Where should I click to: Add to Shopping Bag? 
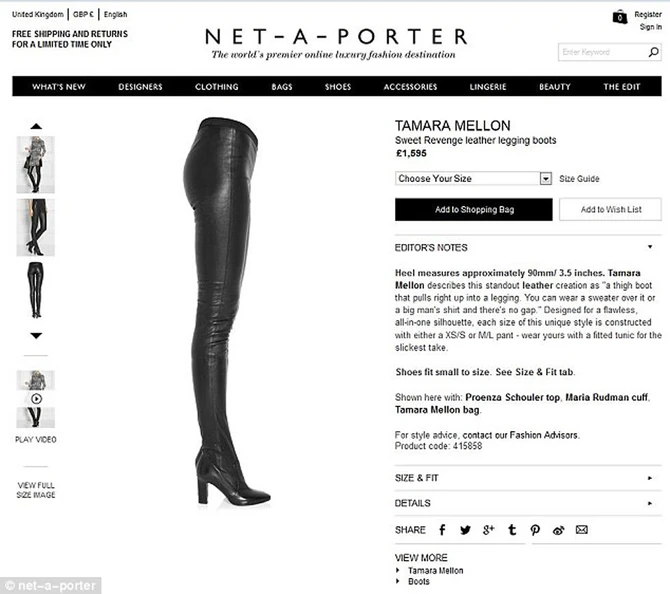coord(473,209)
